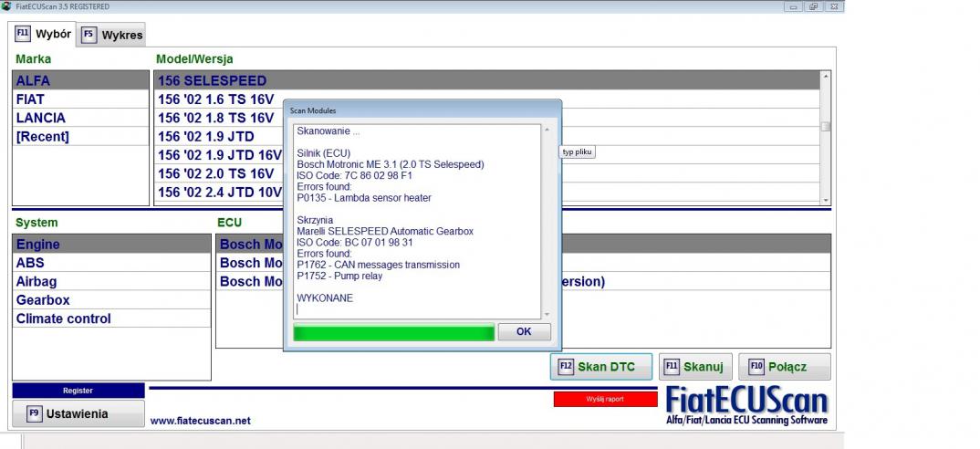This screenshot has height=449, width=980.
Task: Minimize the FiatECUScan window
Action: [x=794, y=7]
